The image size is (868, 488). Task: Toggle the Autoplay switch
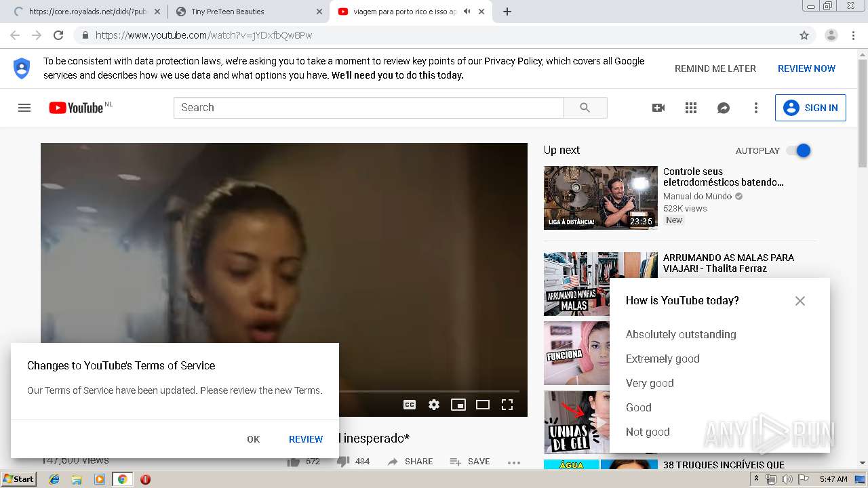[799, 150]
